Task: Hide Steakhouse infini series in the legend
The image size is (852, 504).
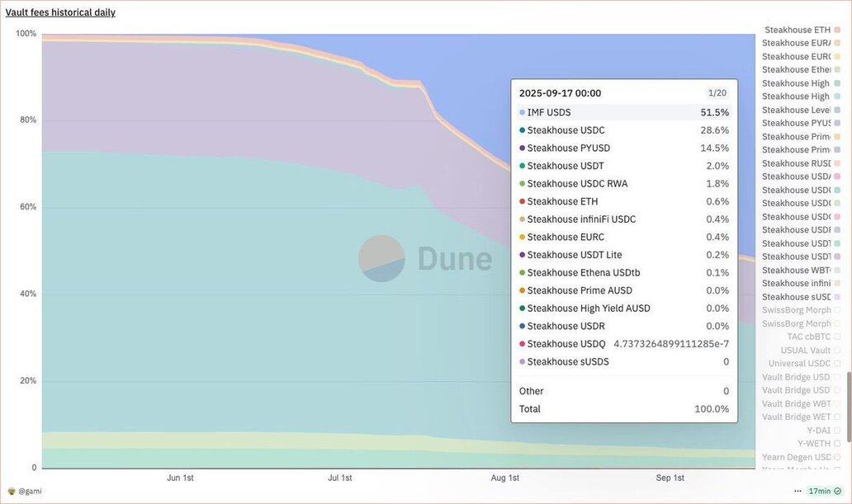Action: click(801, 283)
